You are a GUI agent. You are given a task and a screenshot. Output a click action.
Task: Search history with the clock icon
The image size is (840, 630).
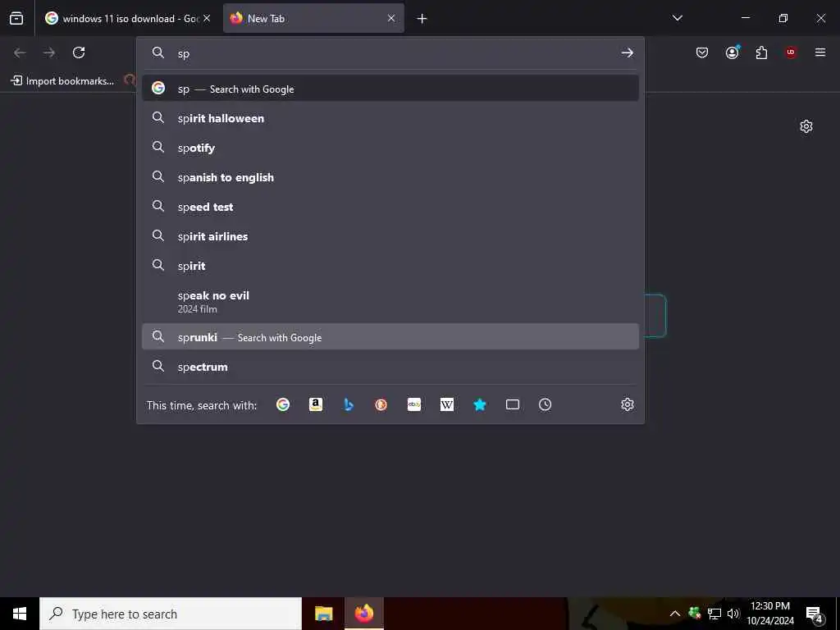coord(545,404)
